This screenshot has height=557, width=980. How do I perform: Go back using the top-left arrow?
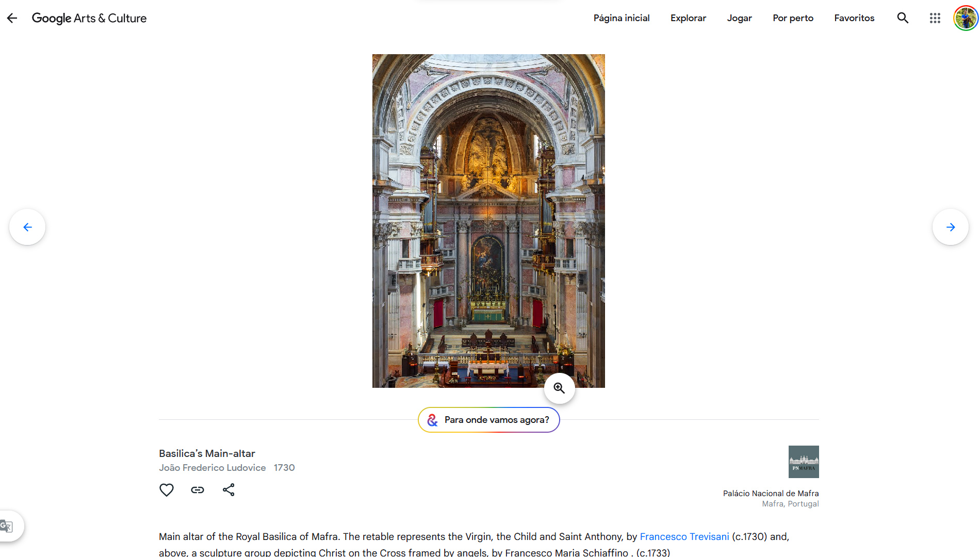pos(12,18)
